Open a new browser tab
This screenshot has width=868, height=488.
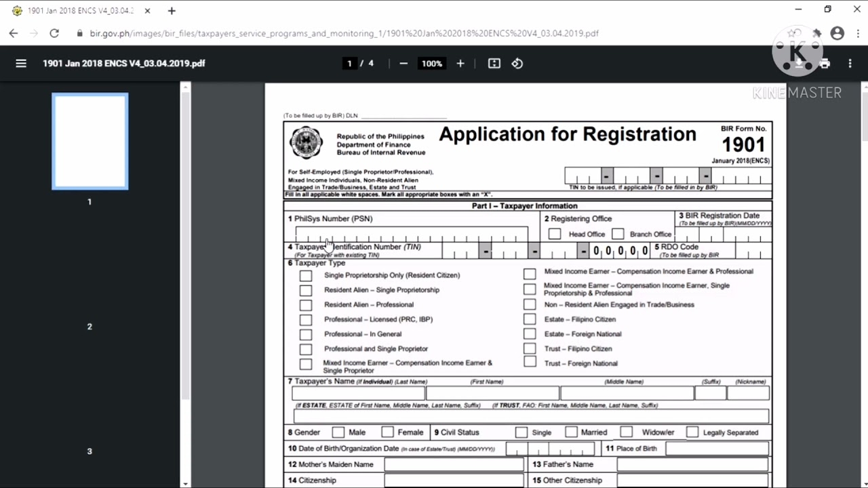(x=172, y=11)
